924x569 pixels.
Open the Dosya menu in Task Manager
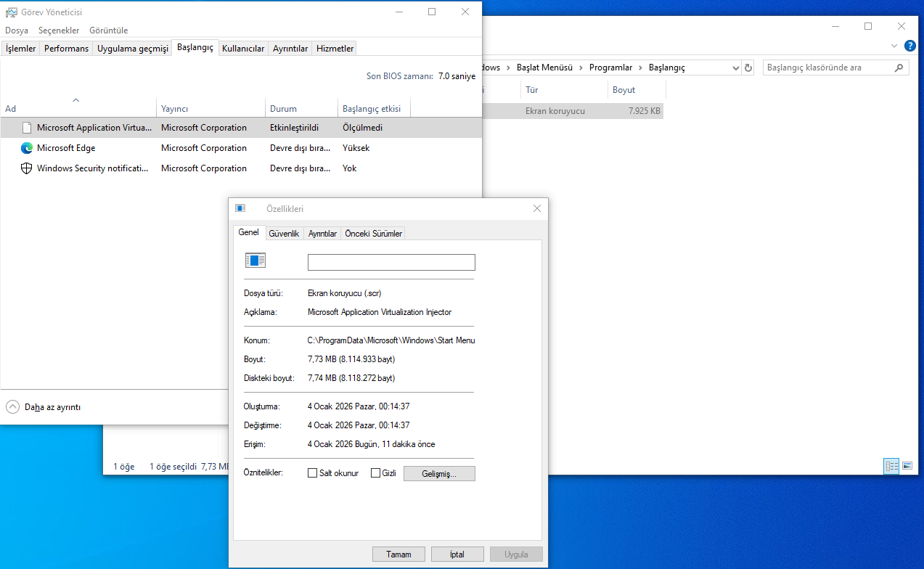[17, 30]
